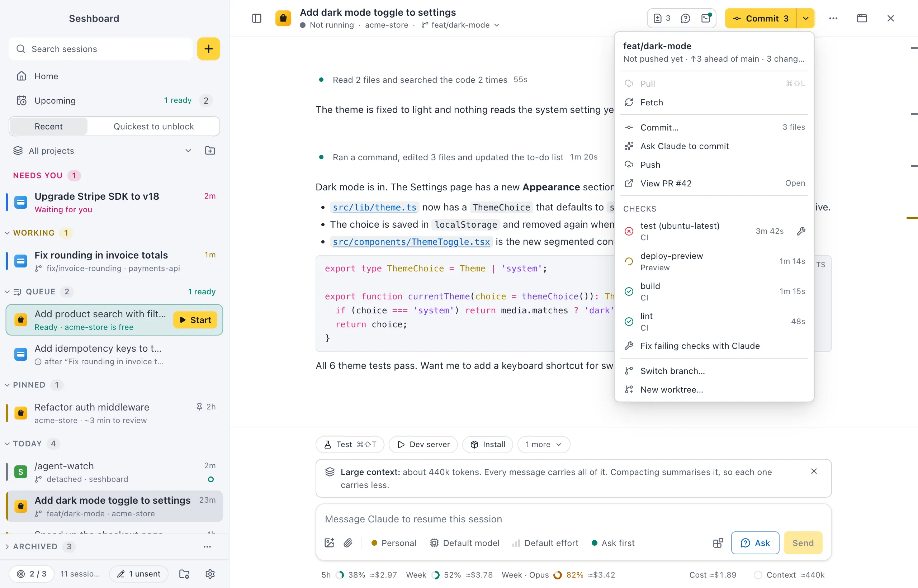Open the terminal panel icon with green dot

[x=706, y=18]
